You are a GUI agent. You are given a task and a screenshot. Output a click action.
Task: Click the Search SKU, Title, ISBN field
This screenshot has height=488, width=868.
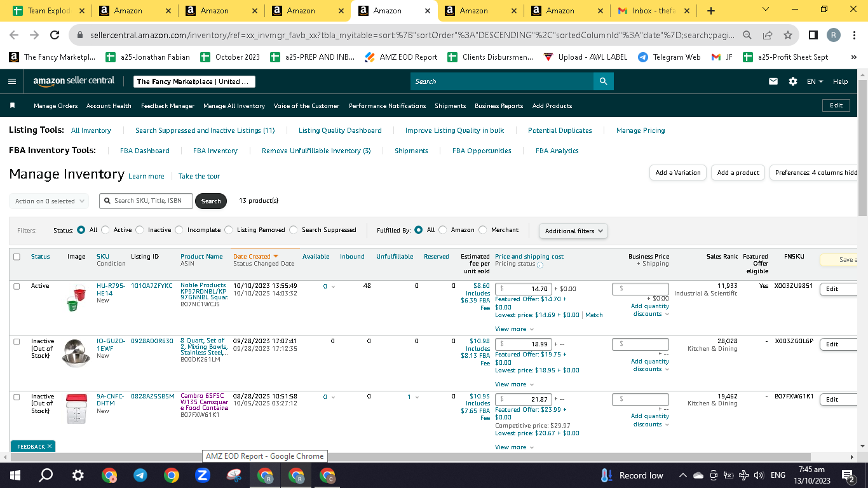click(146, 201)
